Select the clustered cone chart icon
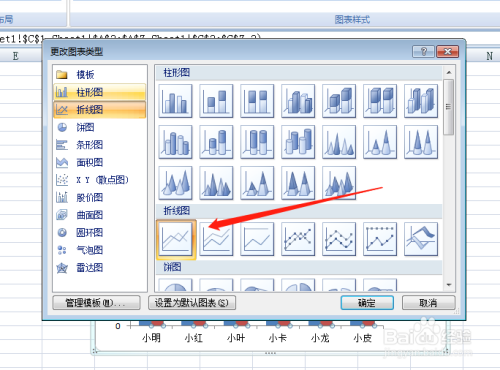Screen dimensions: 500x370 point(339,142)
